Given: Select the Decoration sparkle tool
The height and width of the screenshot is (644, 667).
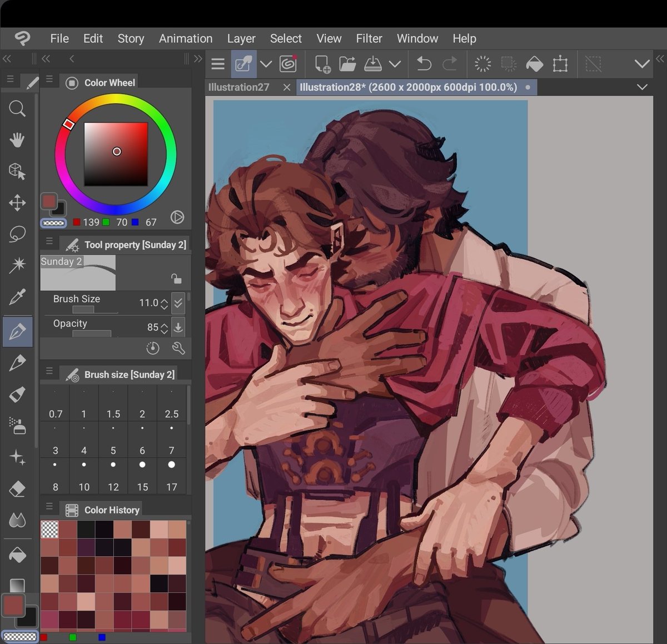Looking at the screenshot, I should point(17,457).
